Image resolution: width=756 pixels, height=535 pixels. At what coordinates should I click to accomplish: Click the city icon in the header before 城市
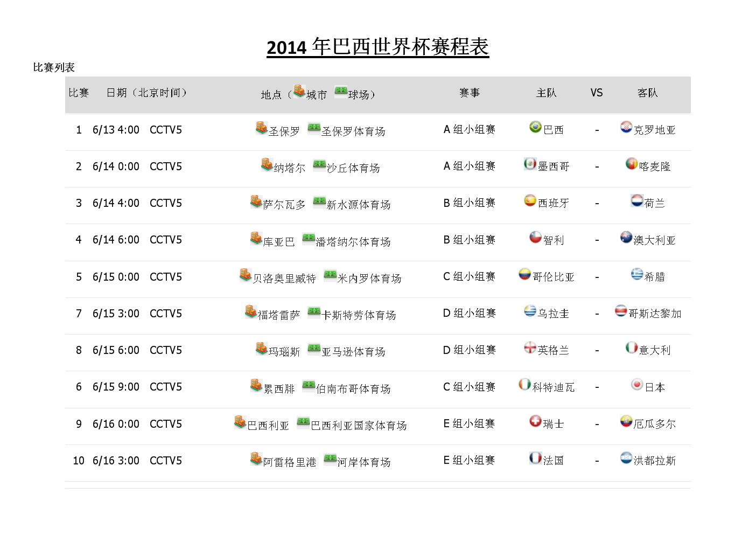coord(299,91)
